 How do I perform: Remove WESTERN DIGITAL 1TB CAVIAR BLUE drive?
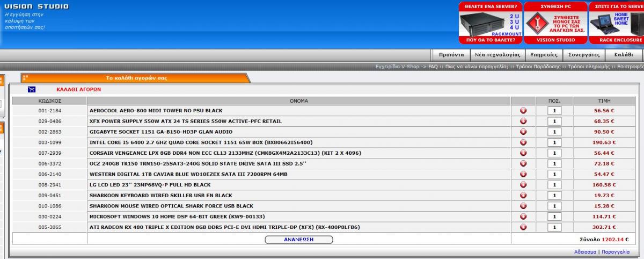pos(523,174)
